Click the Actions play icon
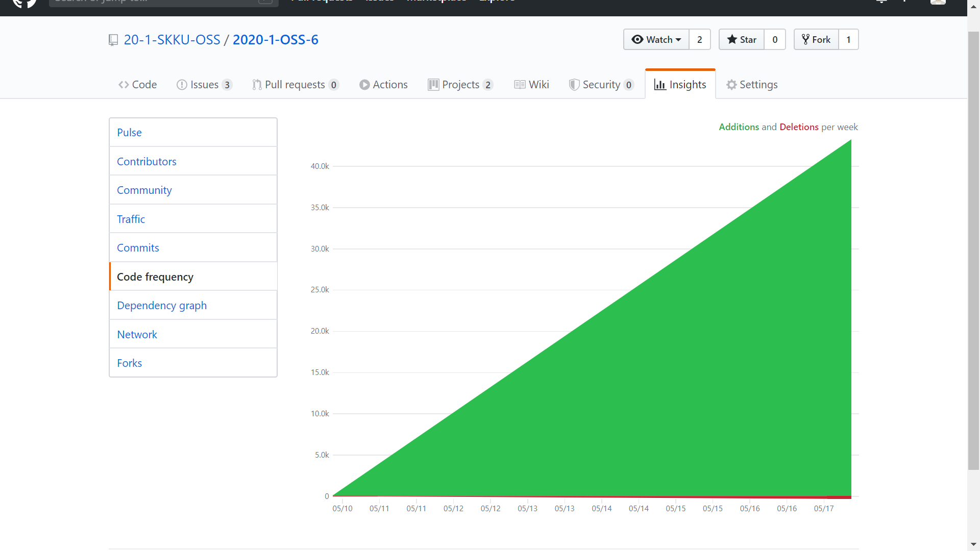The image size is (980, 551). 364,85
